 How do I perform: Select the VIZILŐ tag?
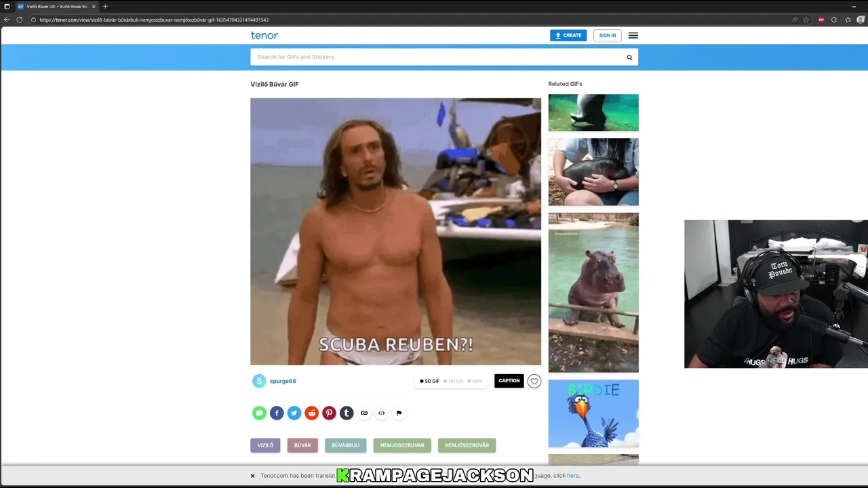(x=265, y=445)
